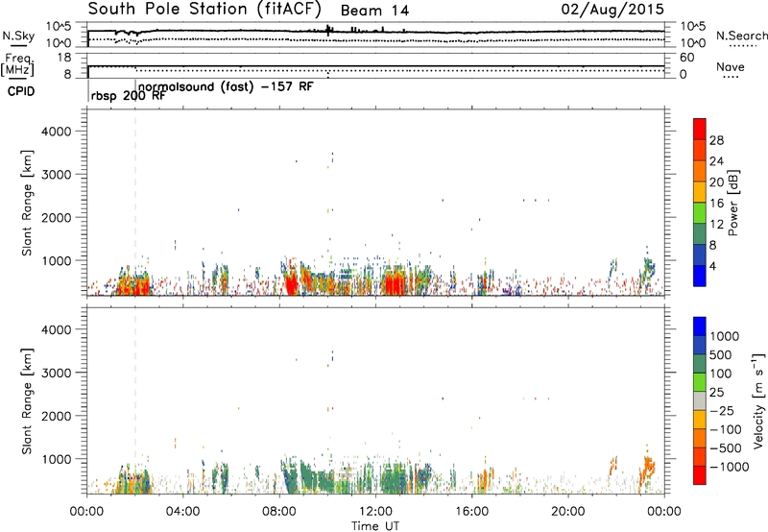Click the Slant Range label of power panel
The width and height of the screenshot is (768, 532).
pyautogui.click(x=27, y=203)
